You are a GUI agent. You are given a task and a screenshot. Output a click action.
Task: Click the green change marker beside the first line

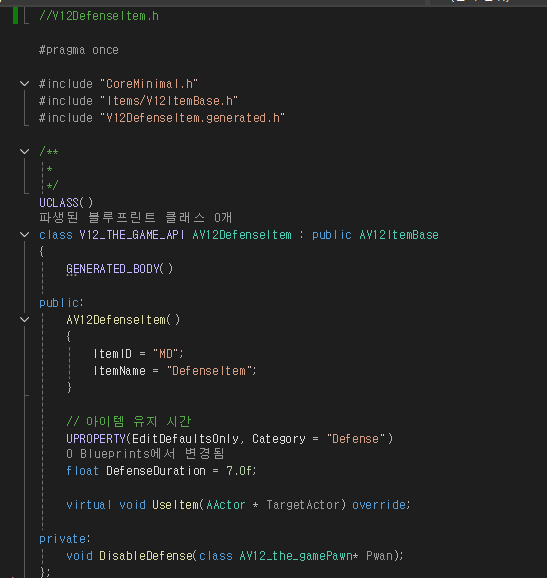point(15,15)
